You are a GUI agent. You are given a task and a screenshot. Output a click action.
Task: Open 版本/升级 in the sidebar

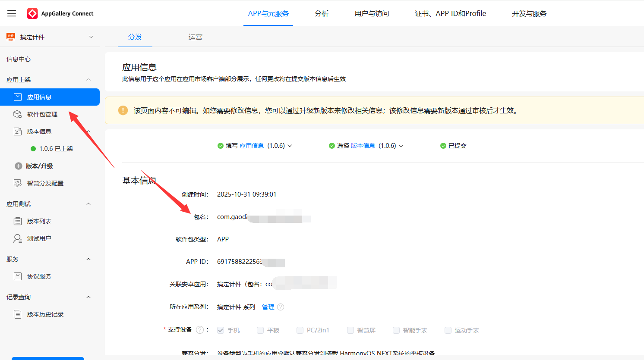[x=39, y=166]
